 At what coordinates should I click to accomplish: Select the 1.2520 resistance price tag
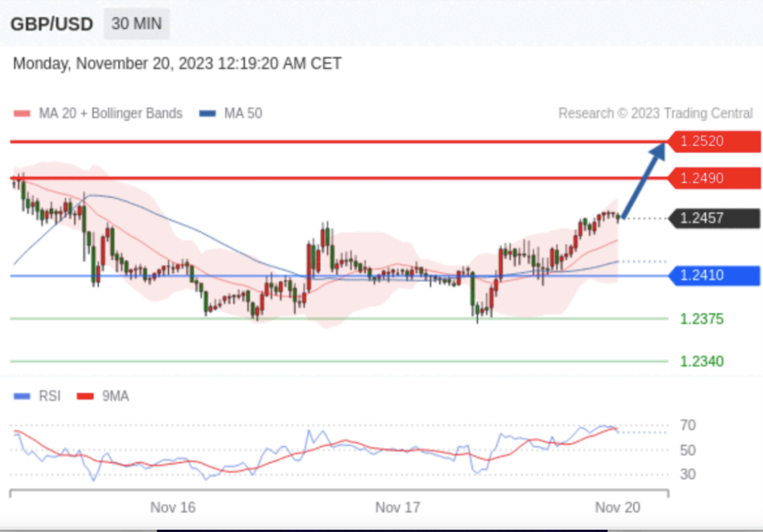pyautogui.click(x=714, y=141)
